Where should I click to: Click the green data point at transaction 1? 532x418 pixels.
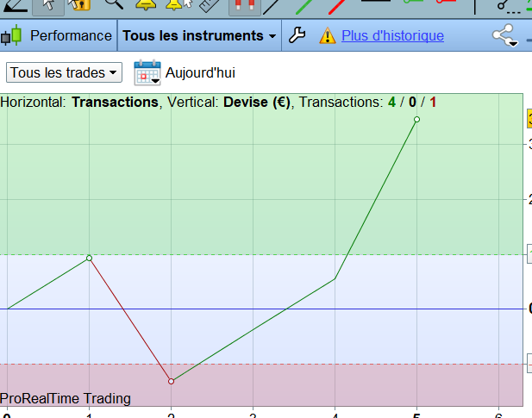(89, 259)
